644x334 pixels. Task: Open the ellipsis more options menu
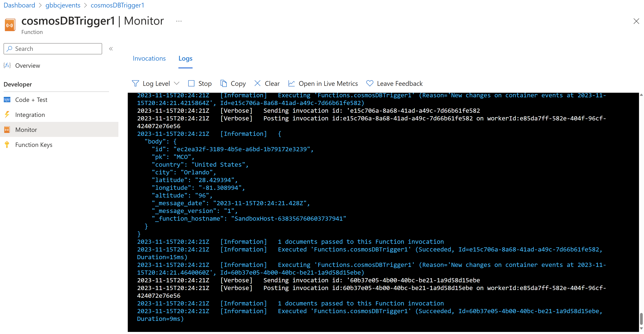179,21
